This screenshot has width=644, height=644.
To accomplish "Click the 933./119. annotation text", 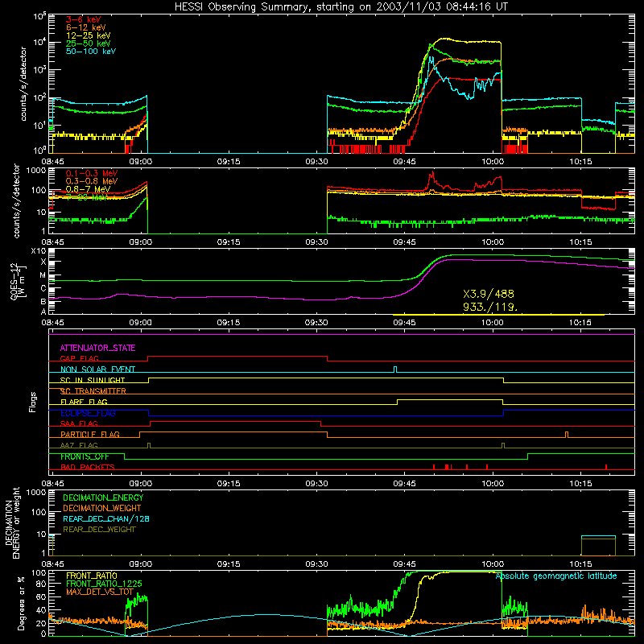I will pyautogui.click(x=490, y=307).
